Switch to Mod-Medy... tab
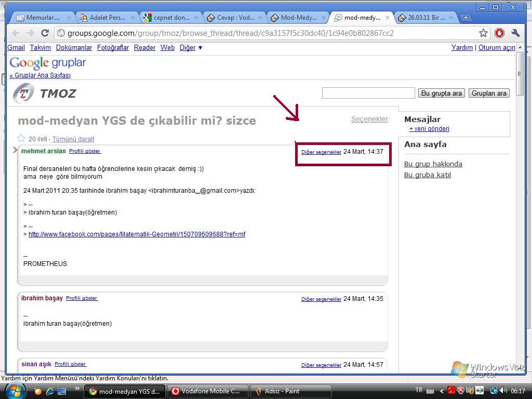Viewport: 532px width, 399px height. tap(299, 18)
